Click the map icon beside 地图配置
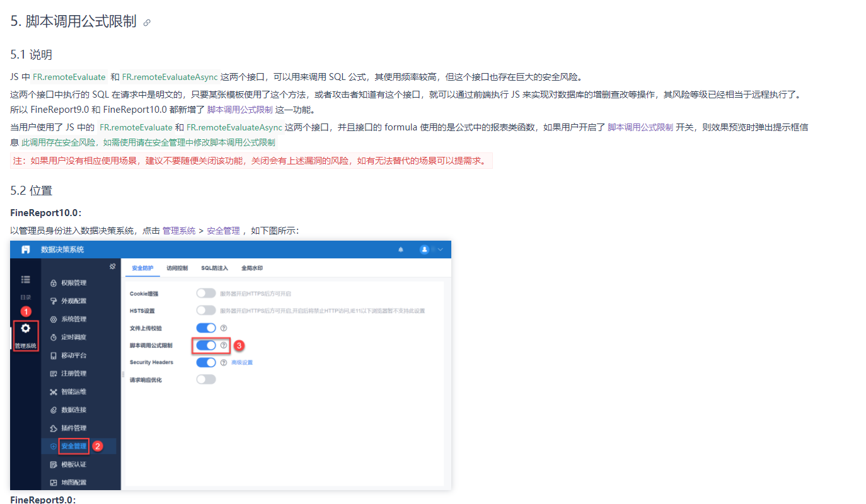The width and height of the screenshot is (866, 504). pyautogui.click(x=54, y=483)
